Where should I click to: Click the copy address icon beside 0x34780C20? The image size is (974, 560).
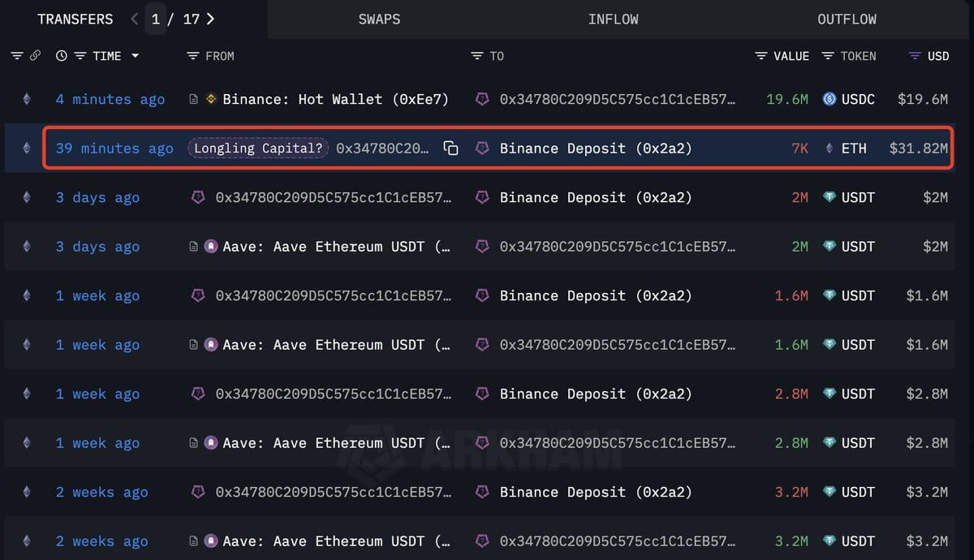[x=450, y=149]
